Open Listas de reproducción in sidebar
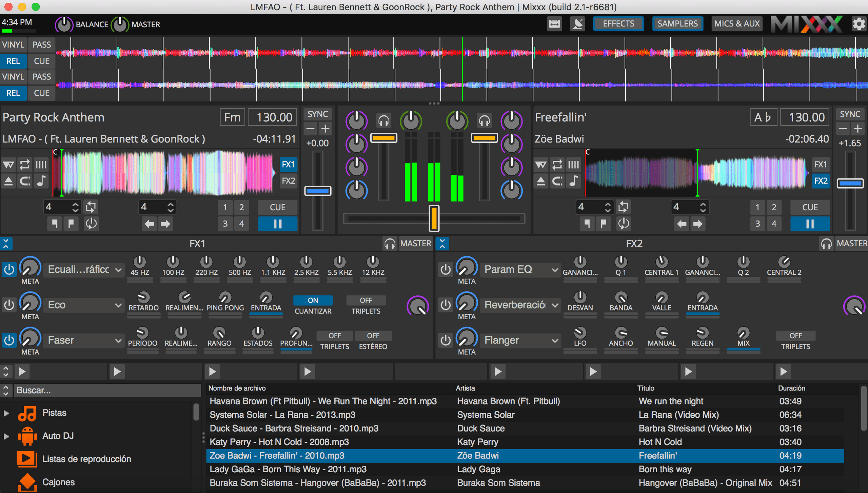Image resolution: width=868 pixels, height=493 pixels. [x=86, y=459]
